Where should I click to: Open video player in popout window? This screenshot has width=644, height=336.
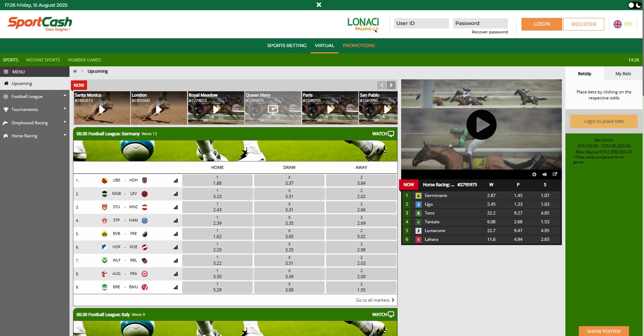tap(555, 174)
